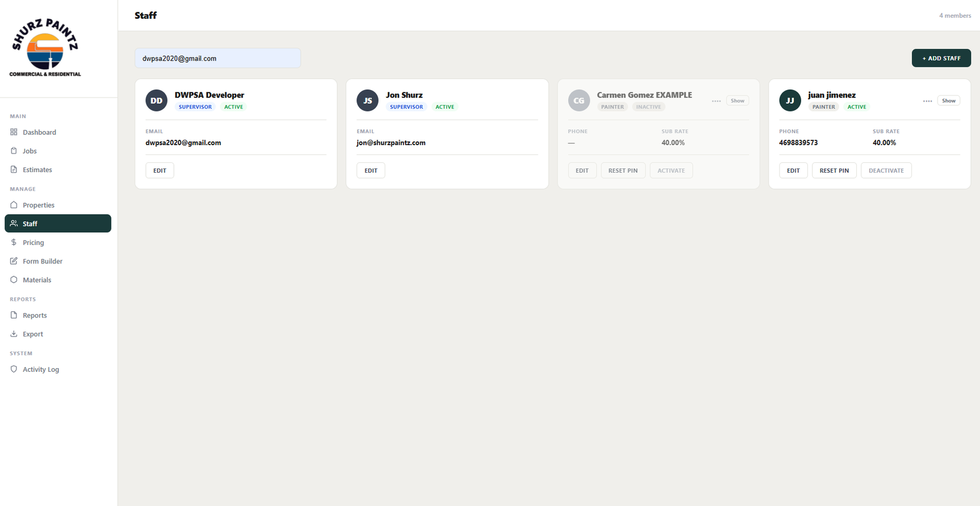
Task: Click the PAINTER badge on juan jimenez
Action: [824, 107]
